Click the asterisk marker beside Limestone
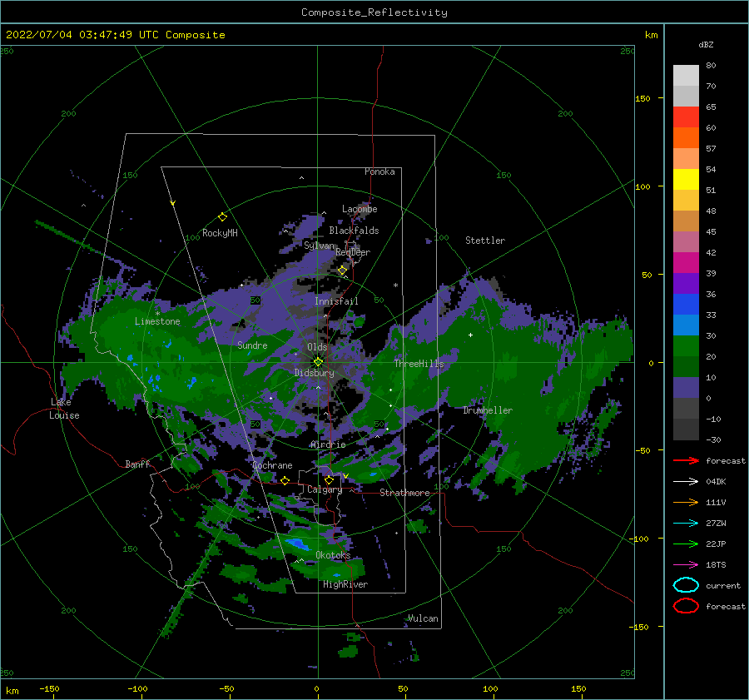The image size is (749, 700). click(x=157, y=314)
